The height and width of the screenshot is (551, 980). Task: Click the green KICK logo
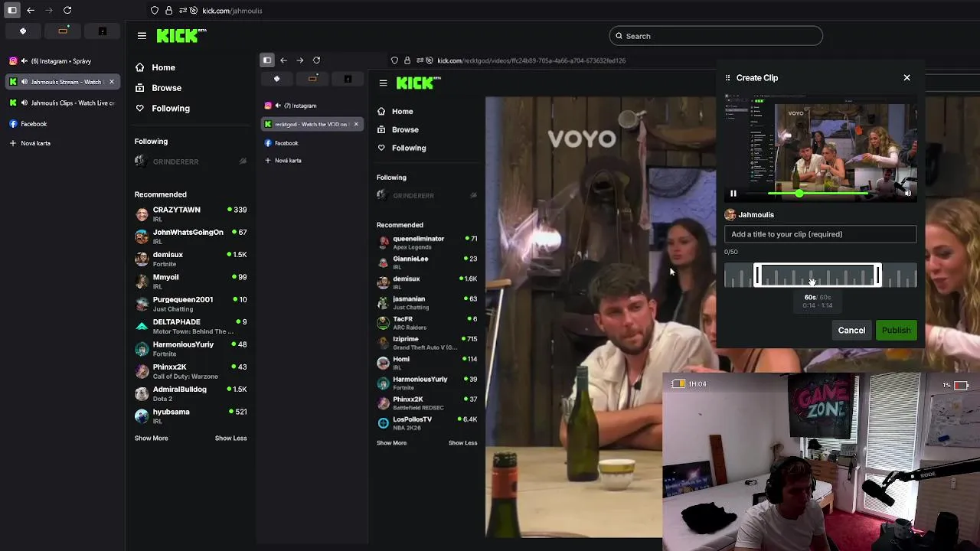pyautogui.click(x=181, y=35)
